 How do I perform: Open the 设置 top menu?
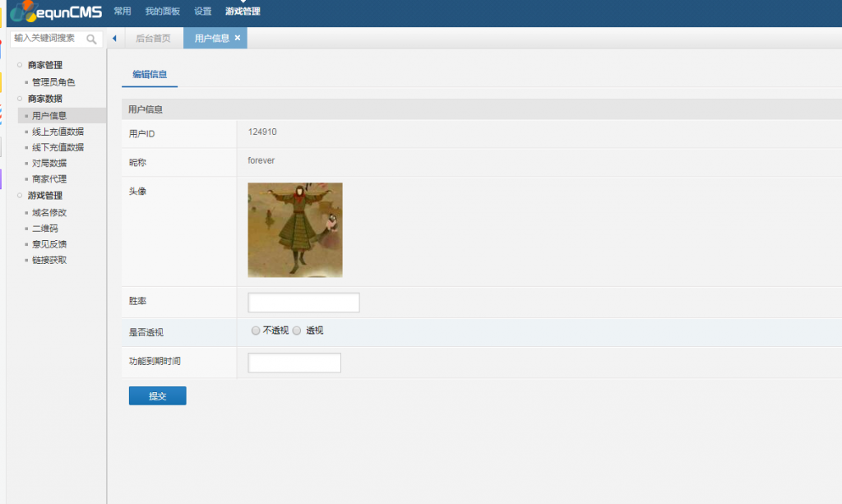202,12
